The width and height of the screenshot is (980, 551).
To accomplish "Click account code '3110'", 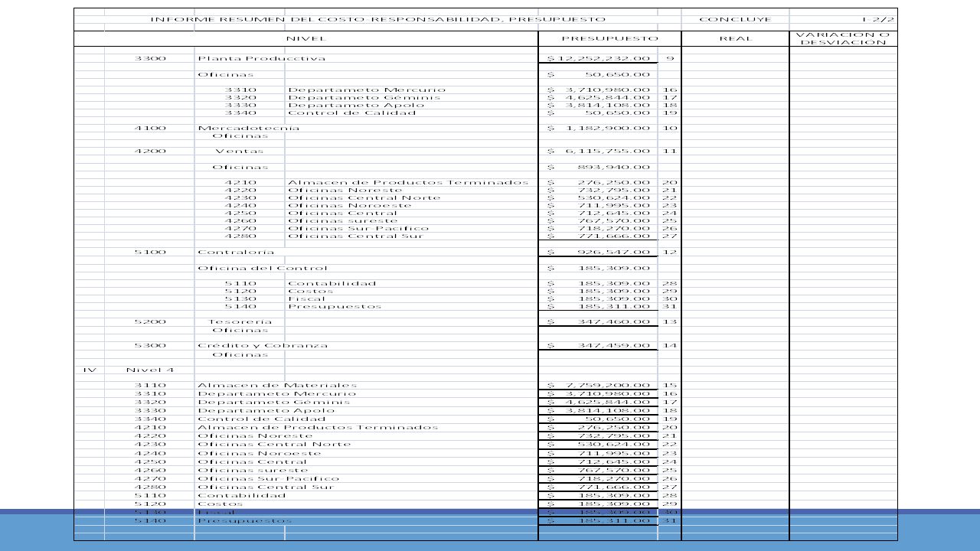I will (x=150, y=385).
